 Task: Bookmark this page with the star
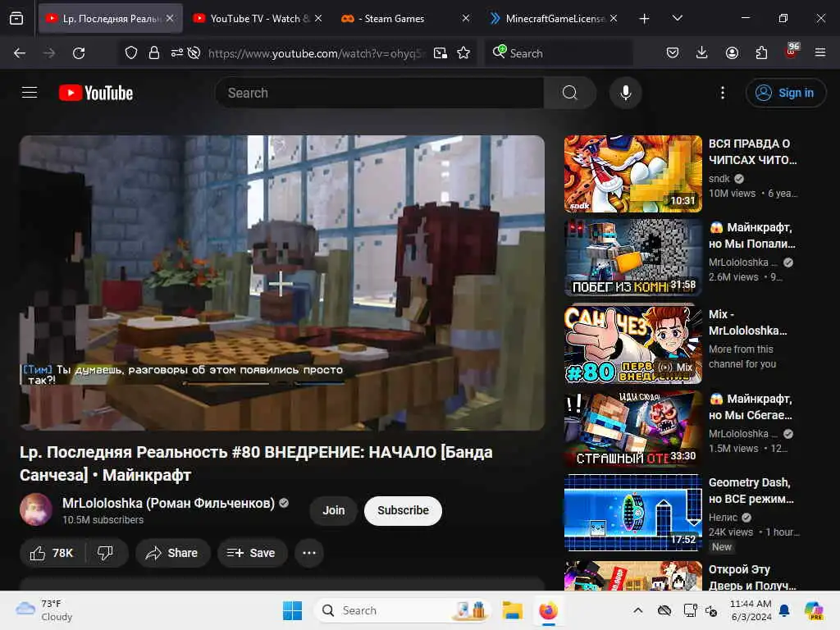point(464,53)
